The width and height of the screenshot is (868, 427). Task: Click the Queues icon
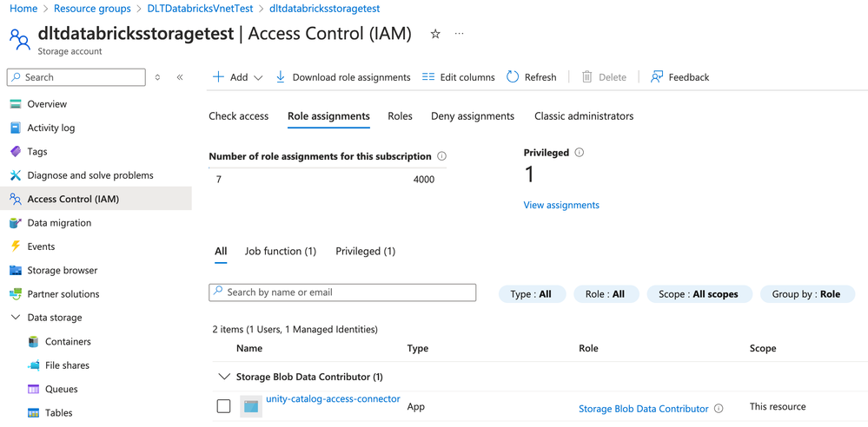(x=34, y=390)
